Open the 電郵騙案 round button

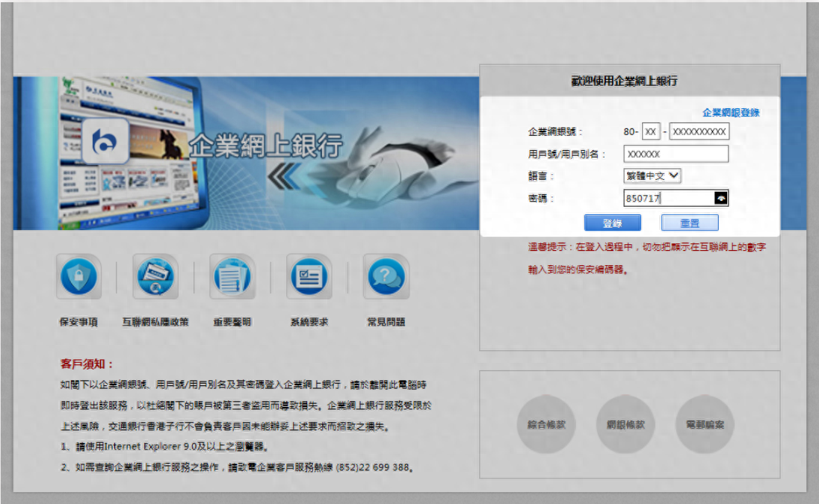705,424
